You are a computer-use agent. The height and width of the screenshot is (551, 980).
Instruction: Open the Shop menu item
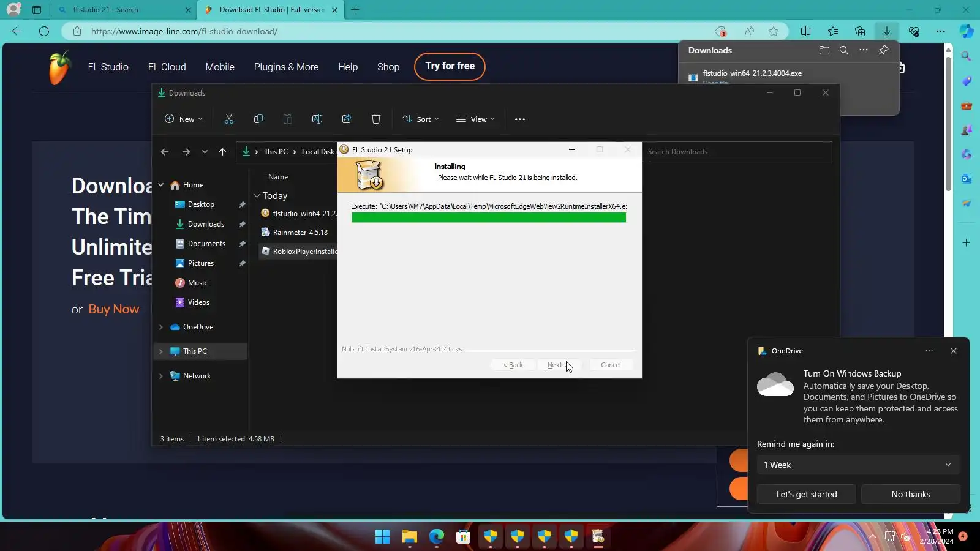click(388, 67)
